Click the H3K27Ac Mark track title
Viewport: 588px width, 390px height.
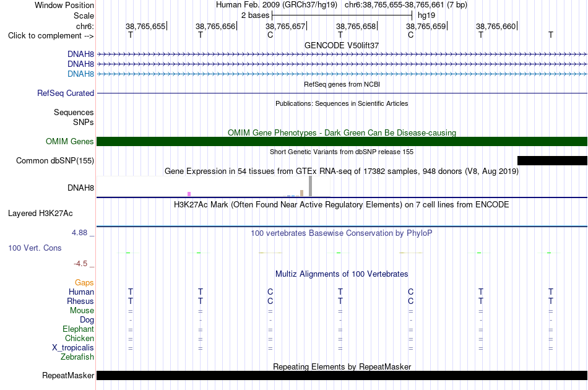tap(342, 205)
